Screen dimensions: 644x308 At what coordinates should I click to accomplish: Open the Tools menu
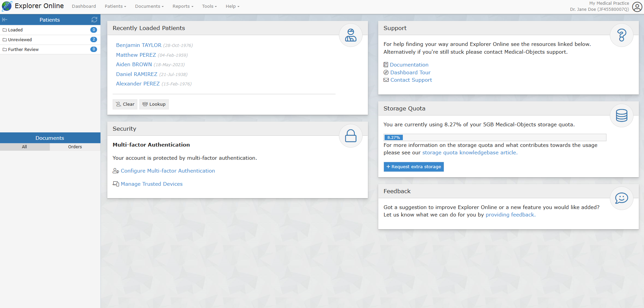point(209,6)
